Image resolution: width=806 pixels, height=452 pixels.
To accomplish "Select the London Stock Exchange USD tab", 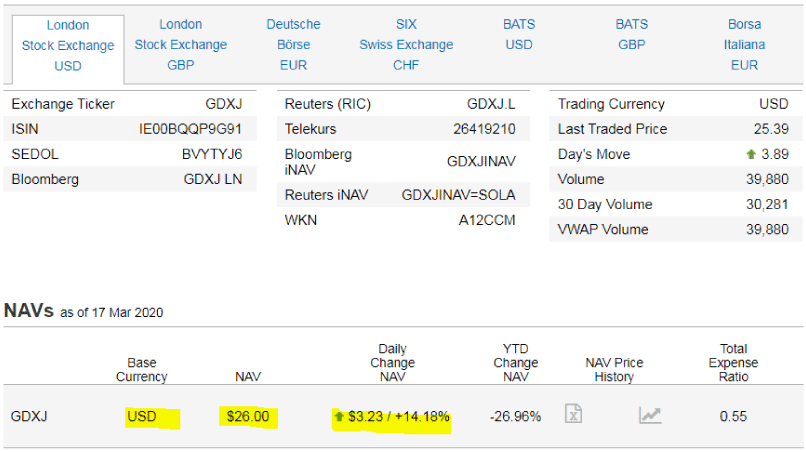I will (x=68, y=45).
